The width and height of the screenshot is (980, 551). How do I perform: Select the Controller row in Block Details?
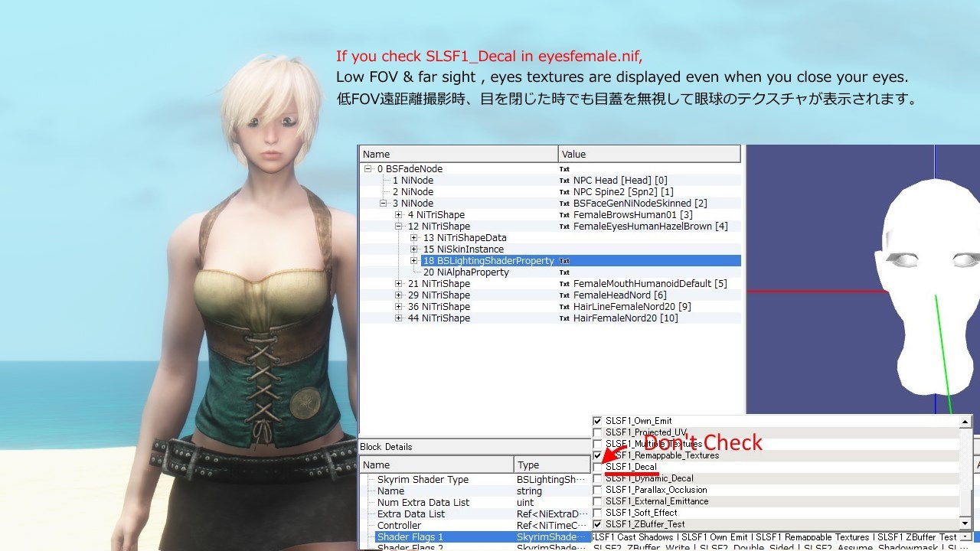point(475,526)
